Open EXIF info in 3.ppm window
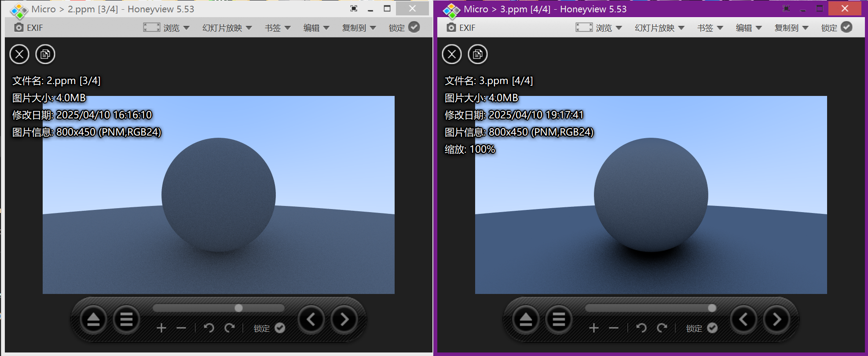868x356 pixels. tap(461, 28)
